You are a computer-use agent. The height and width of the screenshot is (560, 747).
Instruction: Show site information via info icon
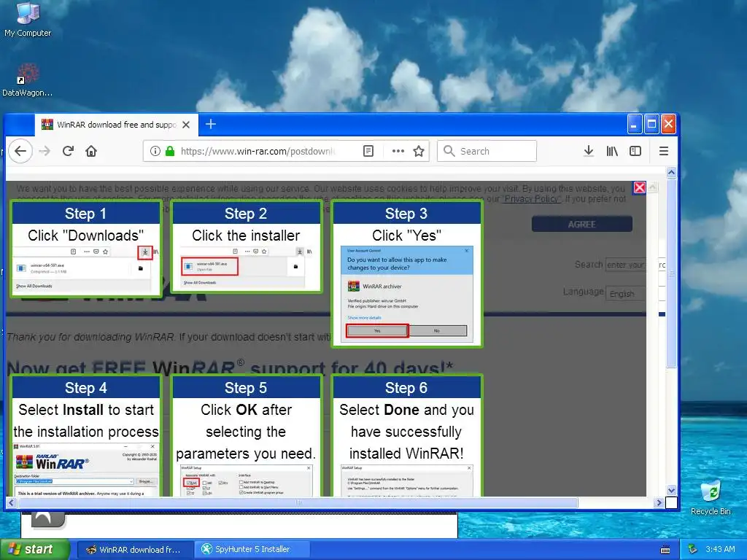(x=155, y=152)
